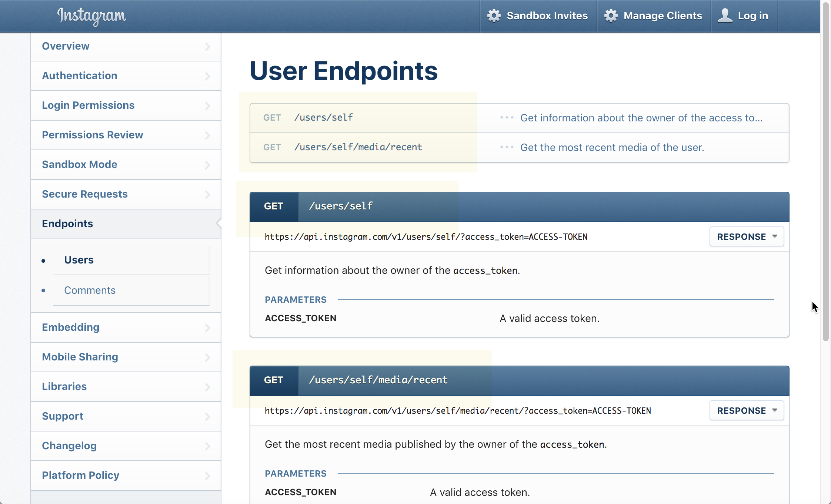
Task: Go to Login Permissions section
Action: [126, 105]
